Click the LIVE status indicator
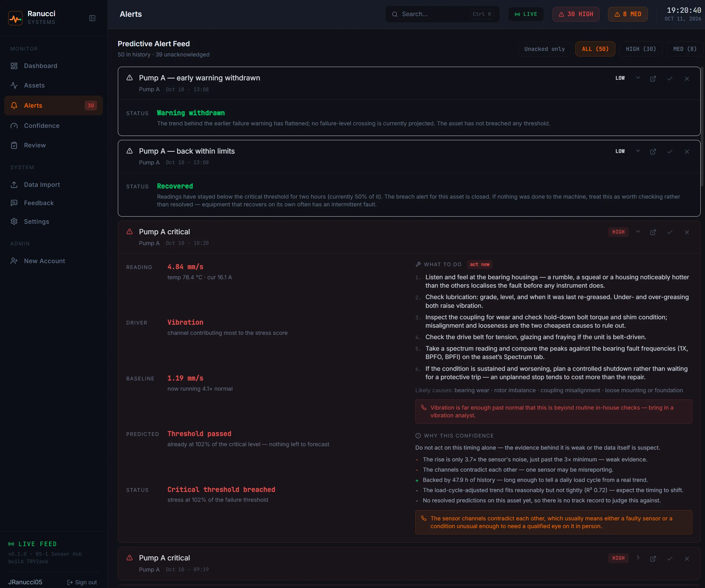Image resolution: width=705 pixels, height=588 pixels. [526, 14]
